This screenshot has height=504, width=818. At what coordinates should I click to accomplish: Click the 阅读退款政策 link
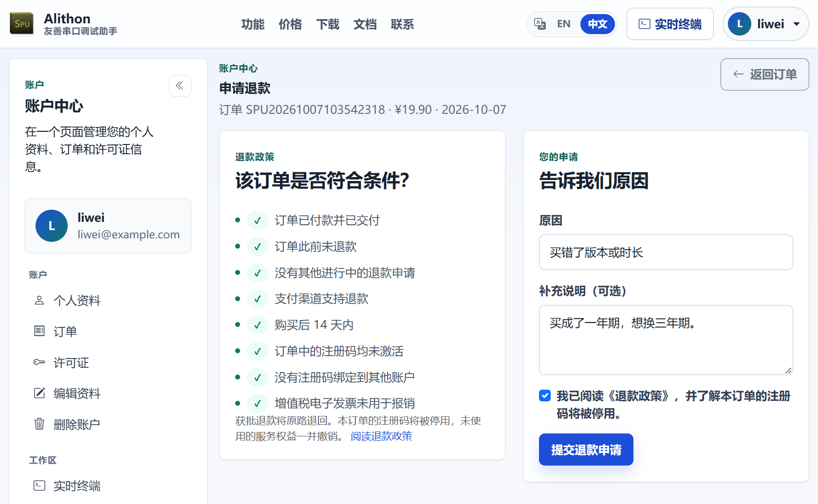(x=381, y=436)
